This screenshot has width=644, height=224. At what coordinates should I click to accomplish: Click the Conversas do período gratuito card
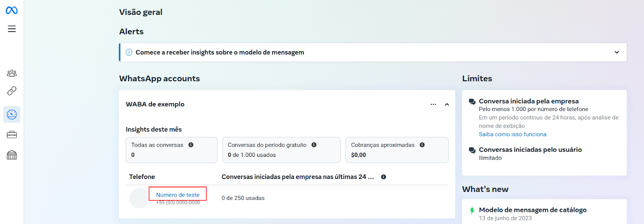(x=281, y=150)
